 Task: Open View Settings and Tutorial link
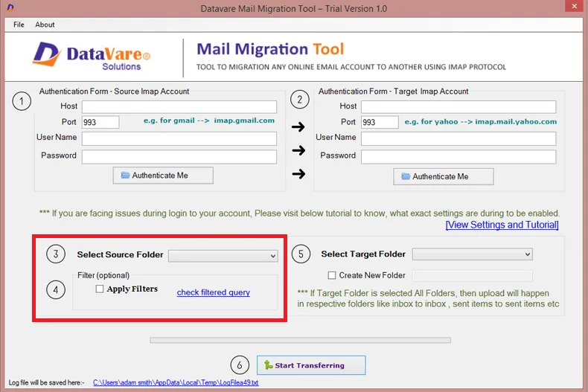coord(502,225)
